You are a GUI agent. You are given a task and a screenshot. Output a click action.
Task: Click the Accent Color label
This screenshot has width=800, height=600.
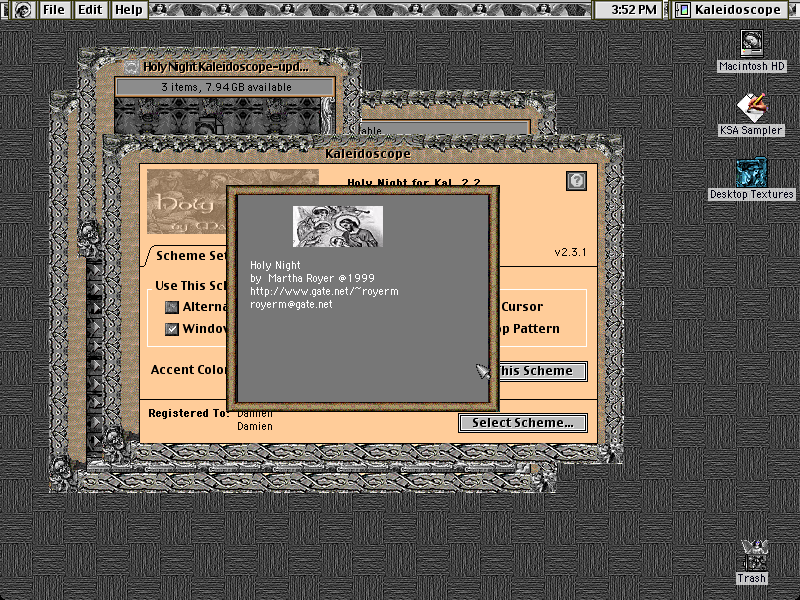[189, 370]
